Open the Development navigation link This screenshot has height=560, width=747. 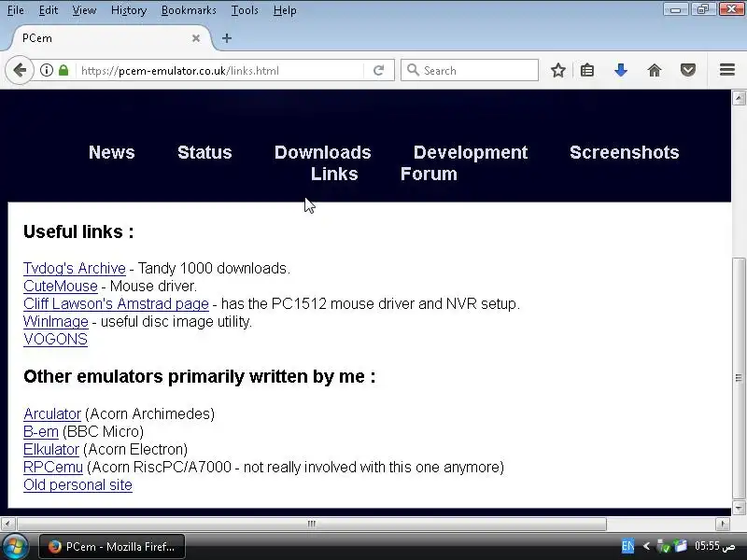click(471, 152)
